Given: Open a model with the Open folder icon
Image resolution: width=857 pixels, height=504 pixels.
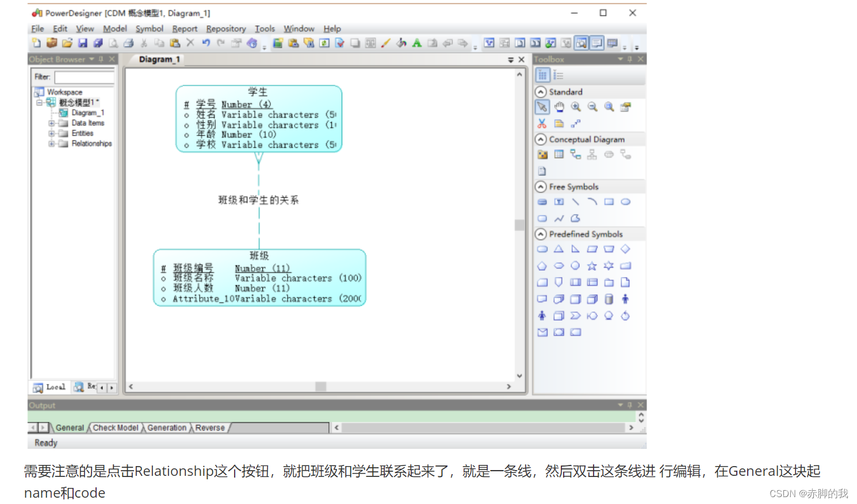Looking at the screenshot, I should coord(66,43).
